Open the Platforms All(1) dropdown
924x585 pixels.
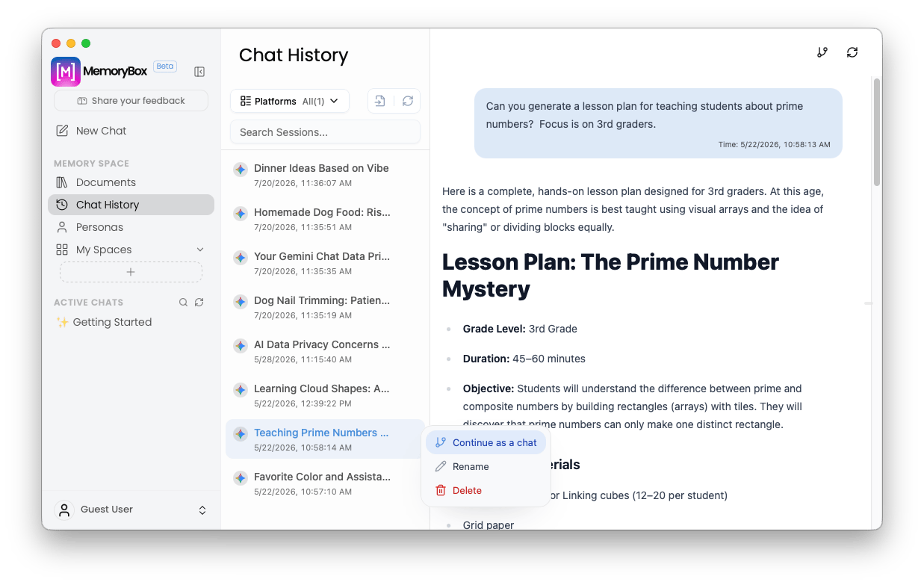coord(289,101)
